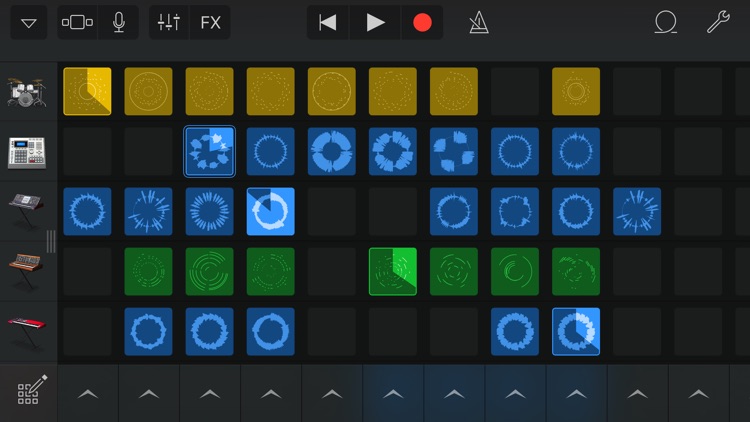This screenshot has height=422, width=750.
Task: Start green organ loop in second column
Action: pyautogui.click(x=148, y=271)
